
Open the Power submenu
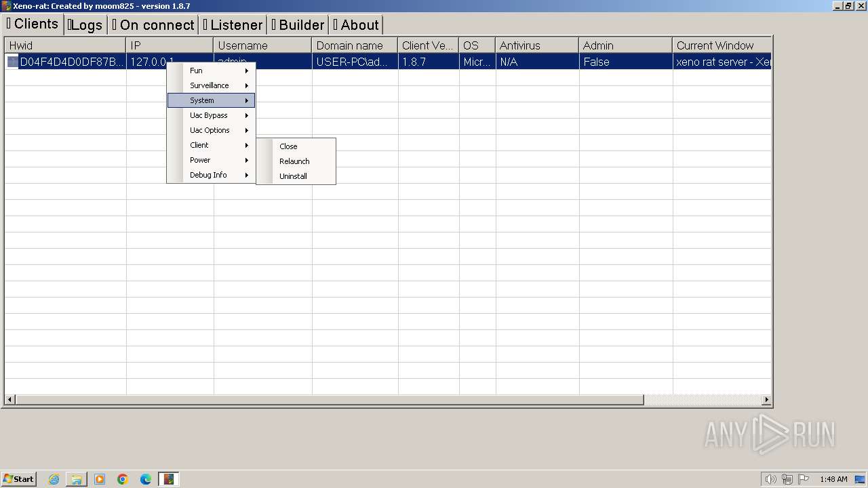(211, 160)
